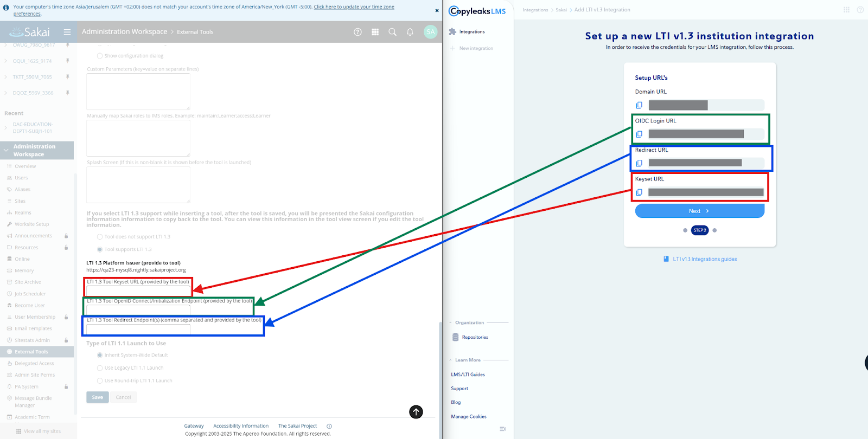Copy the Domain URL in Copyleaks
Viewport: 868px width, 439px height.
point(639,105)
